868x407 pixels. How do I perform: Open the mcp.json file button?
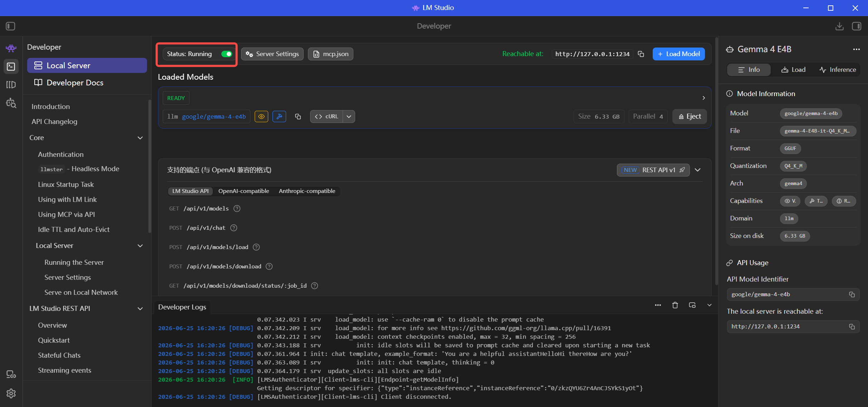[x=330, y=54]
